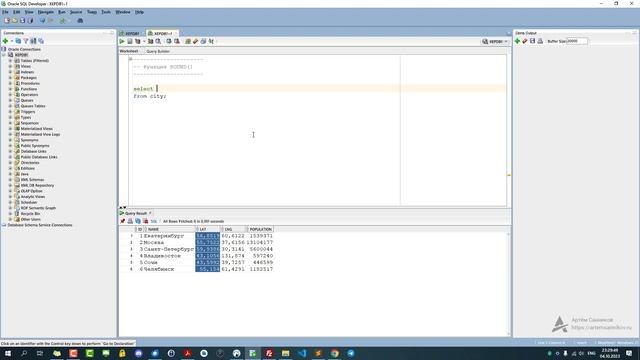Viewport: 640px width, 360px height.
Task: Click the New file icon in main toolbar
Action: click(7, 20)
